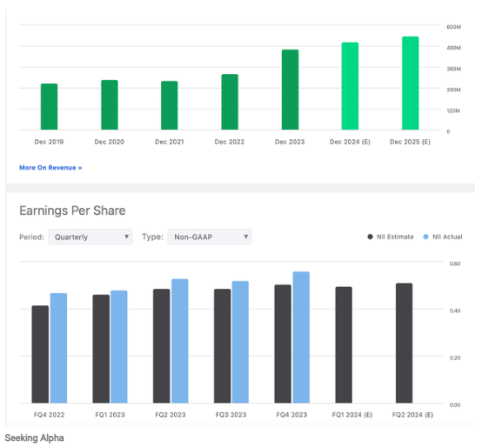This screenshot has width=482, height=448.
Task: Click the 600M revenue axis value
Action: pyautogui.click(x=453, y=27)
